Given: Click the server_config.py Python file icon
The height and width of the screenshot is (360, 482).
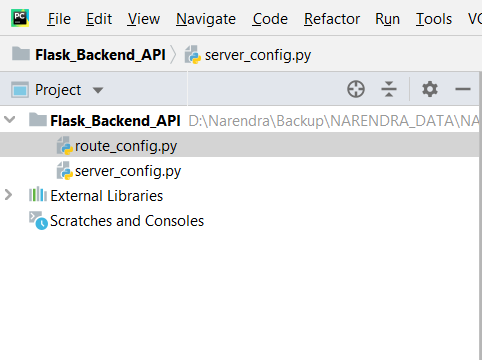Looking at the screenshot, I should coord(65,171).
